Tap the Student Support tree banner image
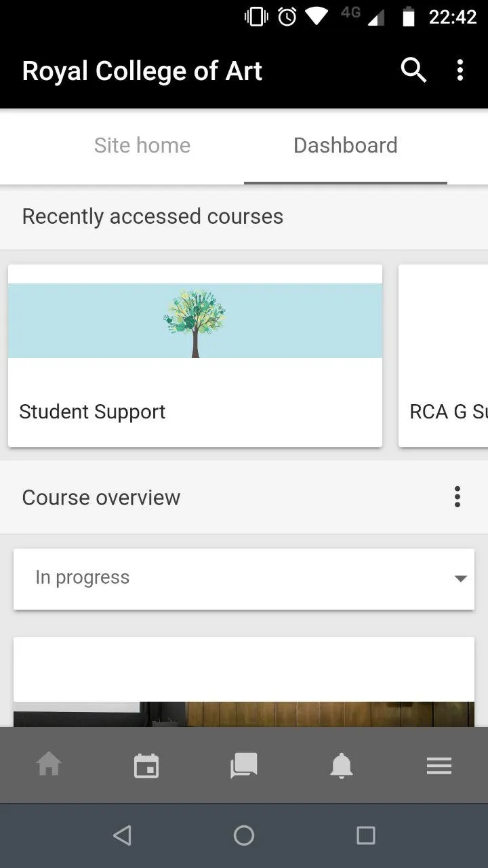Viewport: 488px width, 868px height. tap(195, 321)
